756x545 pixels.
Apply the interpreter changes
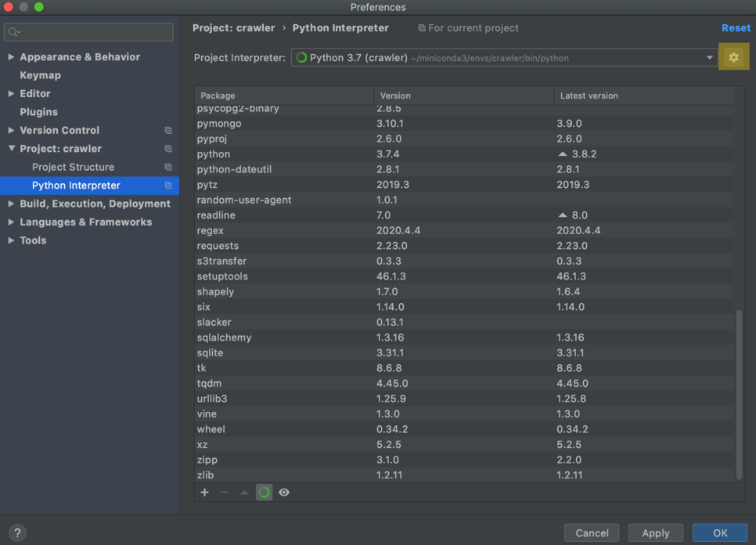[656, 532]
